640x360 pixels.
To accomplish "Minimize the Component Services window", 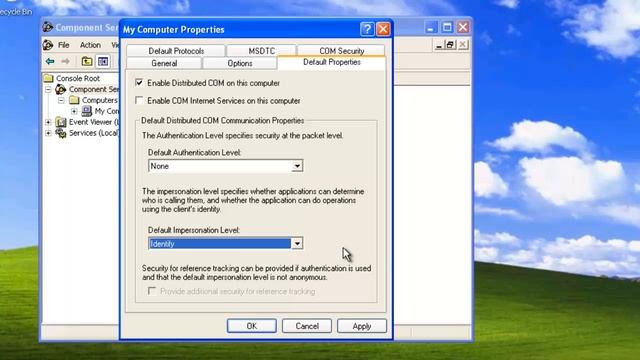I will tap(430, 27).
